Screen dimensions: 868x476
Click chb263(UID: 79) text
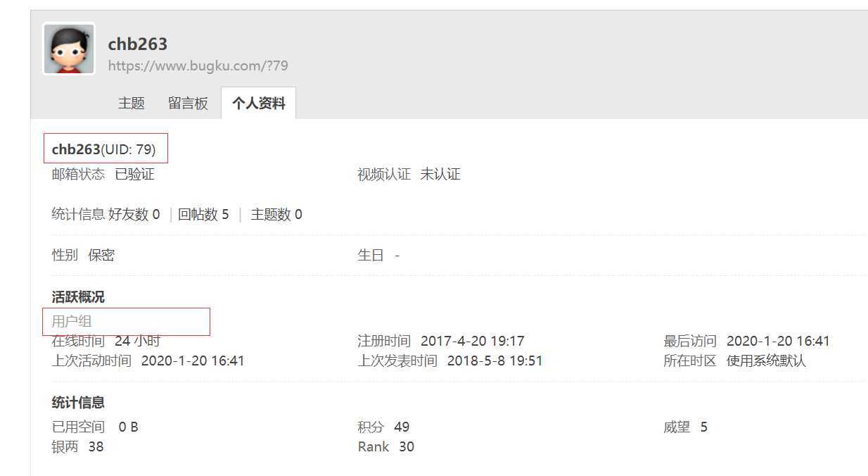pos(104,149)
